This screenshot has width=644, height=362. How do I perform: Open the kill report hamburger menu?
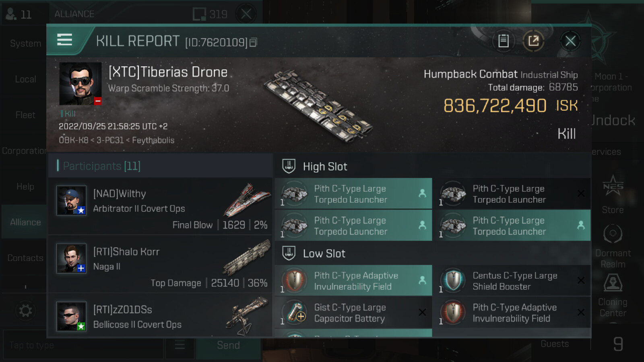pos(64,40)
